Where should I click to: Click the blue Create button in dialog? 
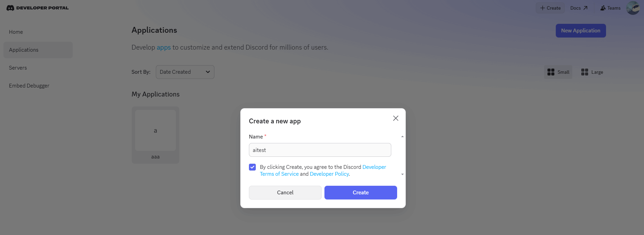pos(361,193)
